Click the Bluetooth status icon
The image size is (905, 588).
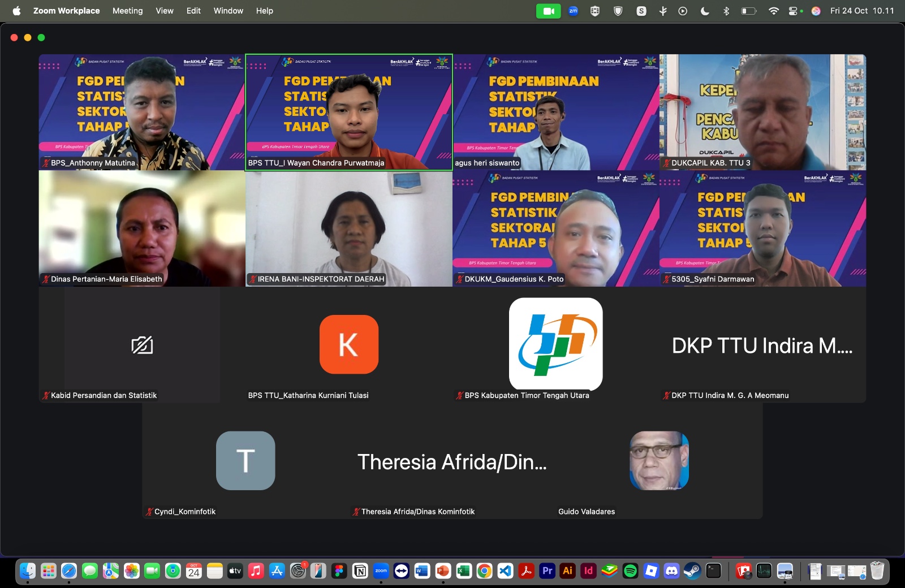(726, 11)
